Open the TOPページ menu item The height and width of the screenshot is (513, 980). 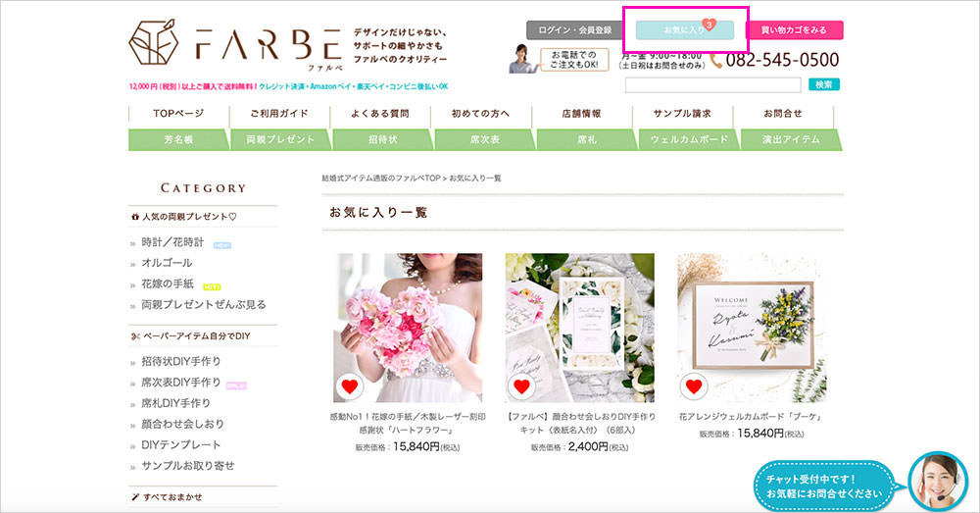pyautogui.click(x=178, y=114)
